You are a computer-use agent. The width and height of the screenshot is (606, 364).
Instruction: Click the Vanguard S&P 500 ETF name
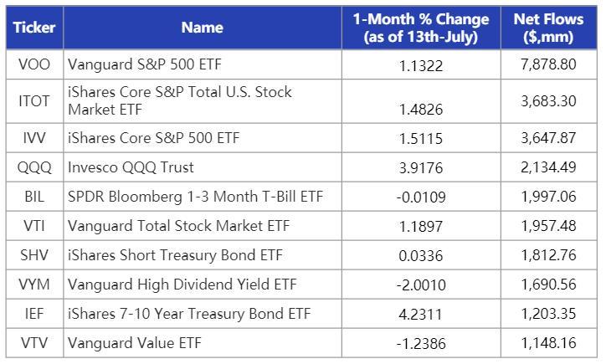[x=144, y=64]
